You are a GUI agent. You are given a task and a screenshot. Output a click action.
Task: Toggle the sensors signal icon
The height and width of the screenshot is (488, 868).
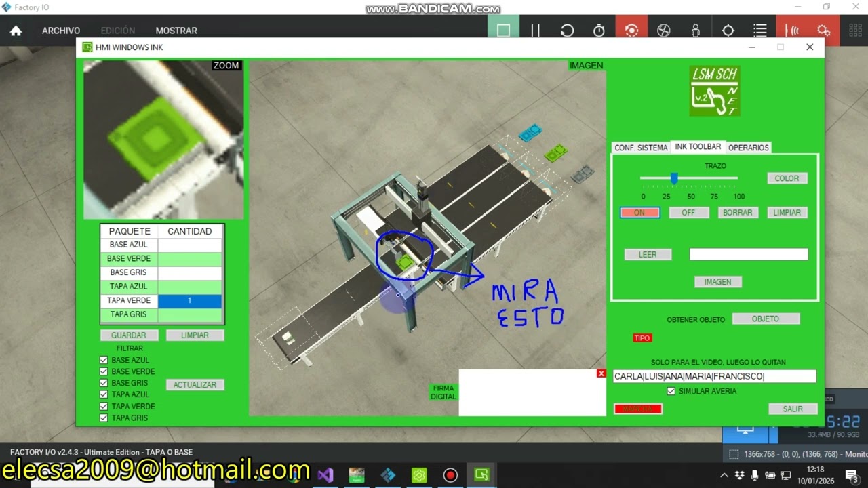point(791,30)
